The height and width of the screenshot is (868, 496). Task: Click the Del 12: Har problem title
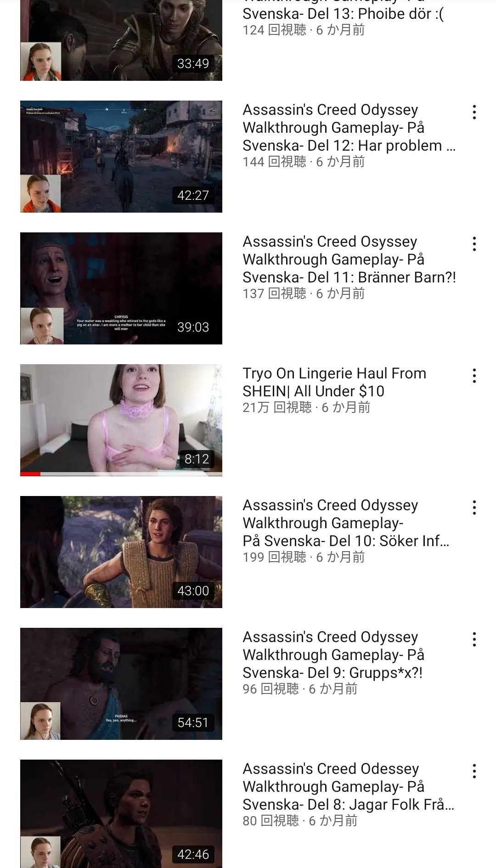[349, 128]
